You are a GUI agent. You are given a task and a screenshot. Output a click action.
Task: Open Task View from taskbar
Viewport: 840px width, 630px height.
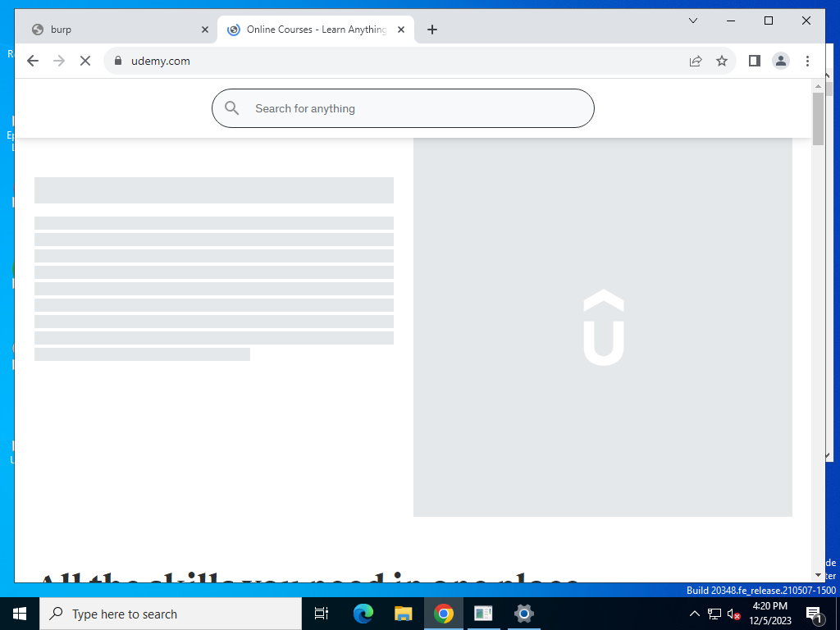[x=322, y=614]
